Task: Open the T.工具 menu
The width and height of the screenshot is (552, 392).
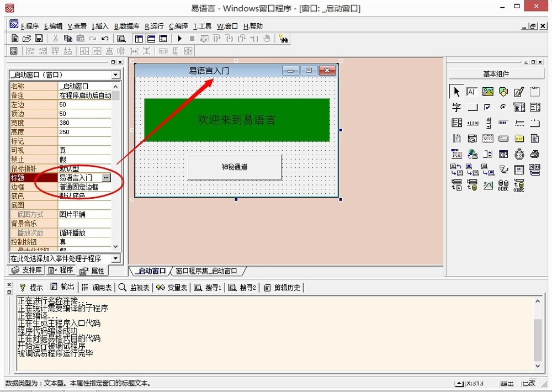Action: 202,26
